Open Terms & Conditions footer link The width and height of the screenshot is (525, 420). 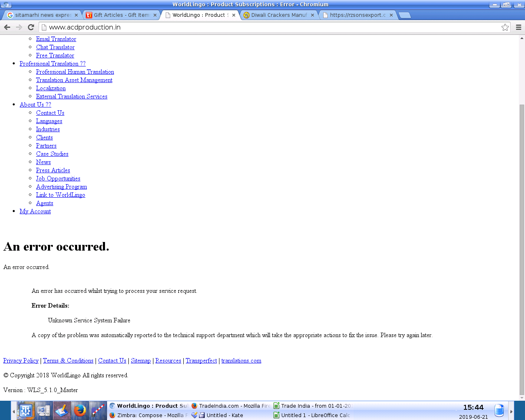[x=68, y=361]
